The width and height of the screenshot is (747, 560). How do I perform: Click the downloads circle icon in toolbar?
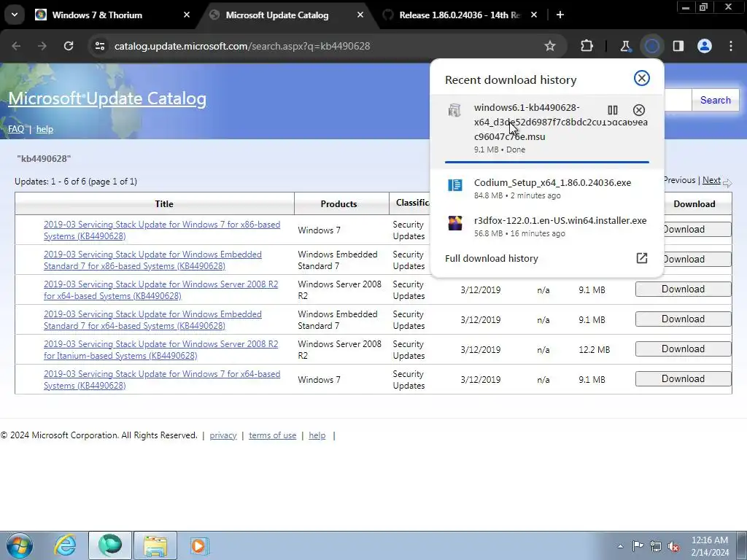pyautogui.click(x=651, y=46)
